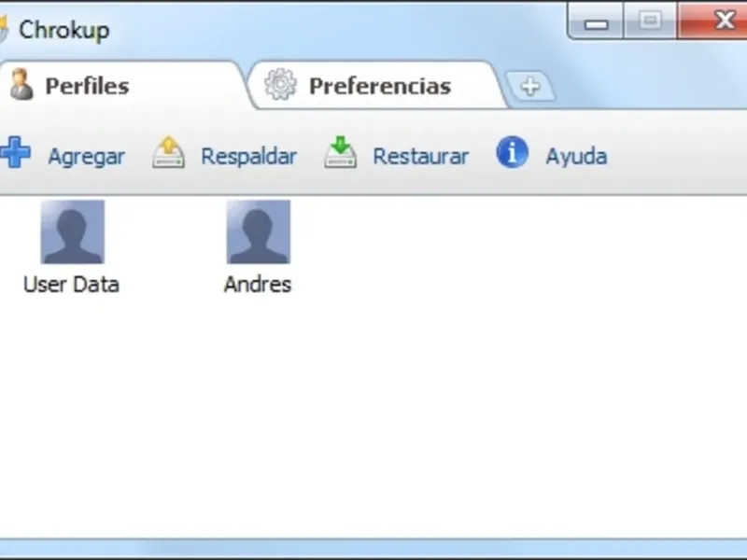Open a new tab with plus button
747x560 pixels.
point(530,86)
